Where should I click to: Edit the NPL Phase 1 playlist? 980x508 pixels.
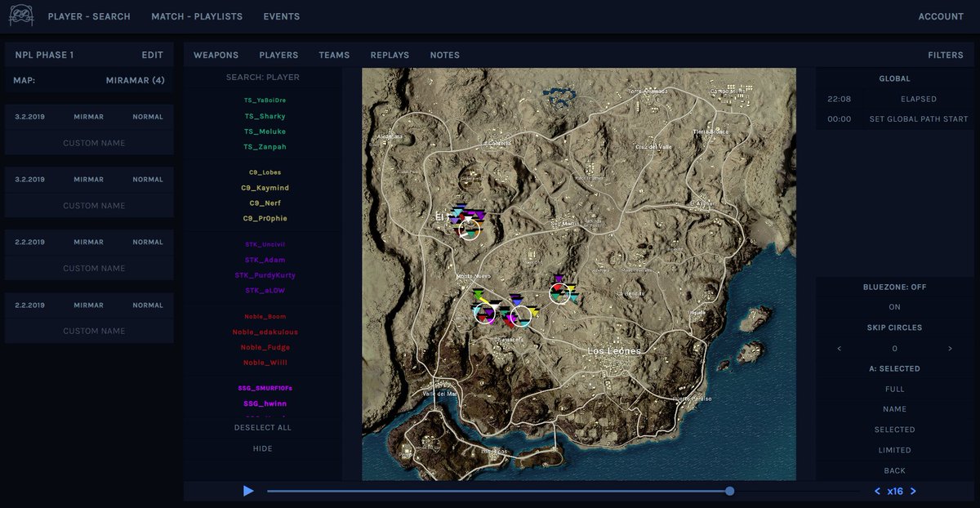click(x=153, y=56)
